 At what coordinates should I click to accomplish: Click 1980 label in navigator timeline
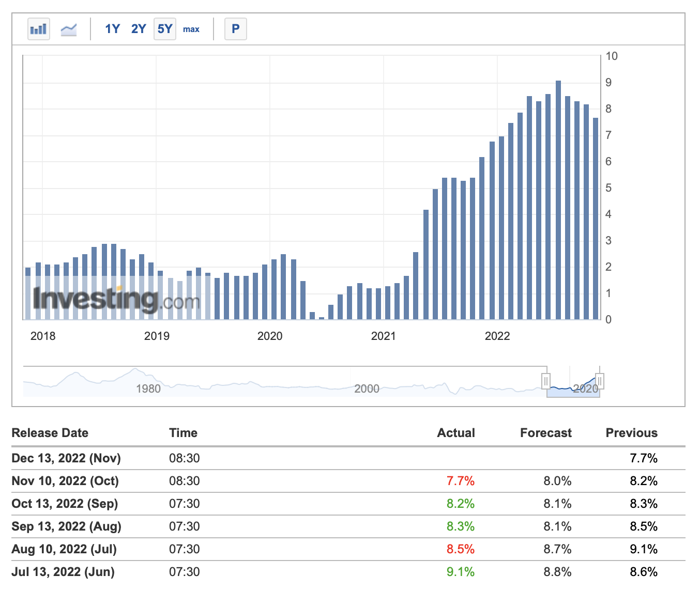(148, 389)
